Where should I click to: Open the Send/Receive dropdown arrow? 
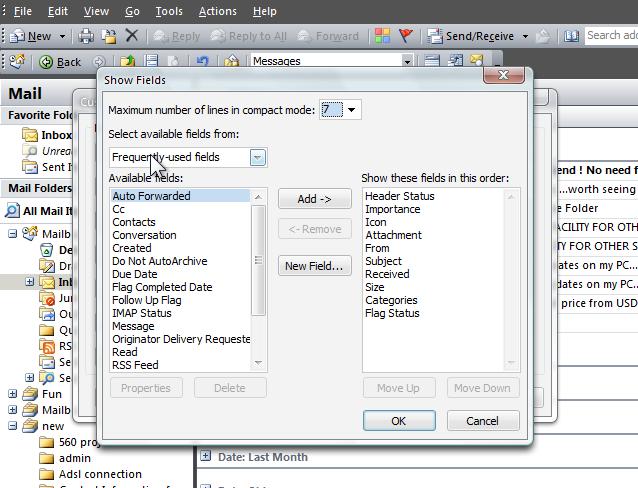525,36
